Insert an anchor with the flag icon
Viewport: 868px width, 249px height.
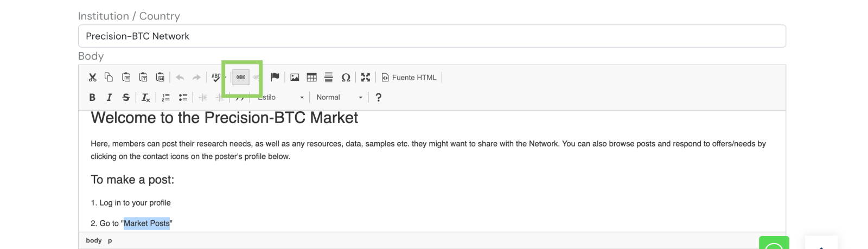[x=275, y=78]
